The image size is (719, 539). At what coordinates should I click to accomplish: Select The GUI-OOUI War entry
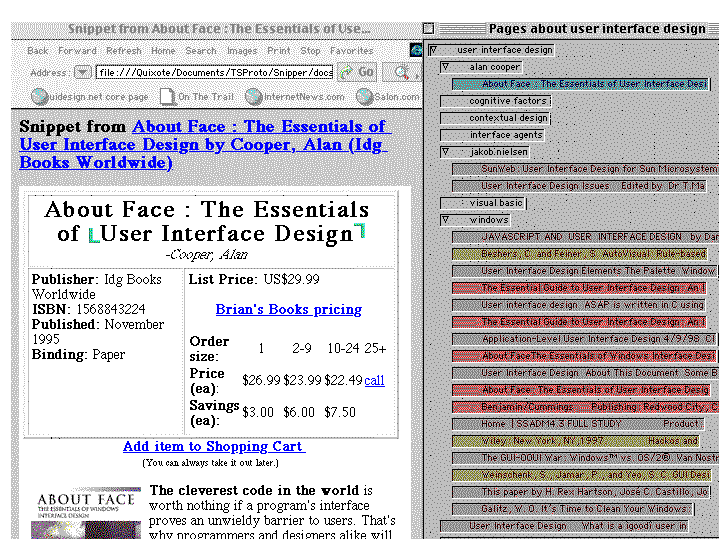586,457
